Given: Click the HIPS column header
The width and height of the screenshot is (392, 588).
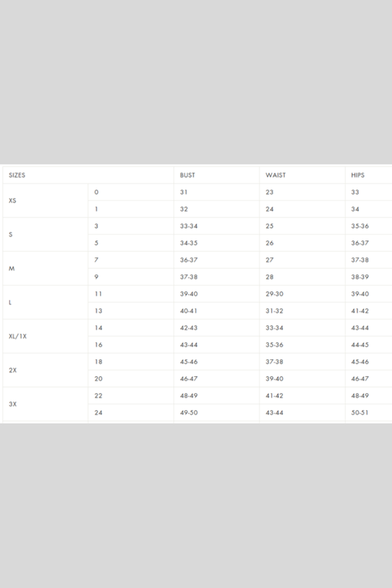Looking at the screenshot, I should [x=358, y=175].
